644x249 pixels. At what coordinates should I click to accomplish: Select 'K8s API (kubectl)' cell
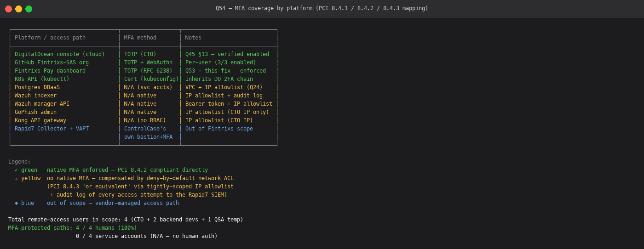point(42,79)
